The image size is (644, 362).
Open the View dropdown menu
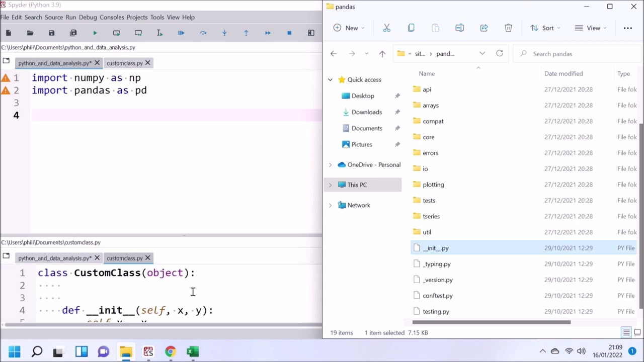(591, 28)
